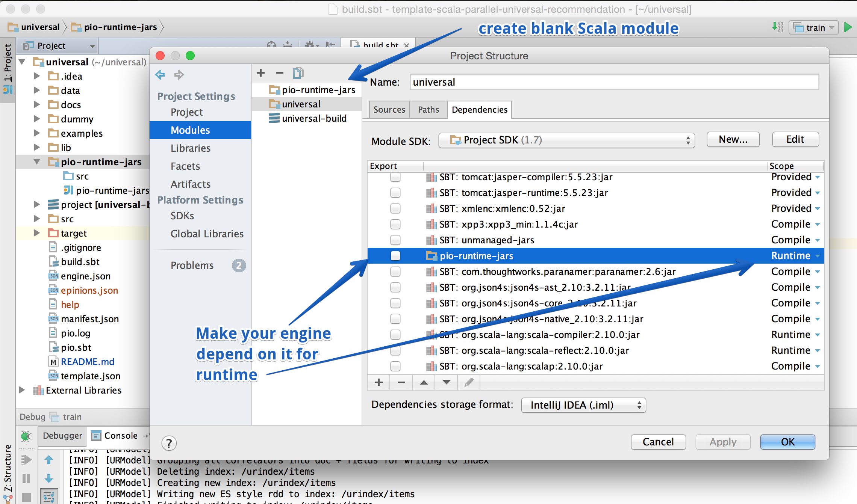Toggle export checkbox for pio-runtime-jars
Screen dimensions: 857x504
pyautogui.click(x=395, y=256)
